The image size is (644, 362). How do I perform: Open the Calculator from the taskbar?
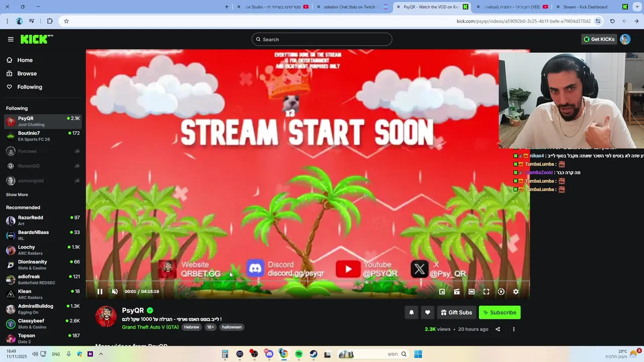225,354
